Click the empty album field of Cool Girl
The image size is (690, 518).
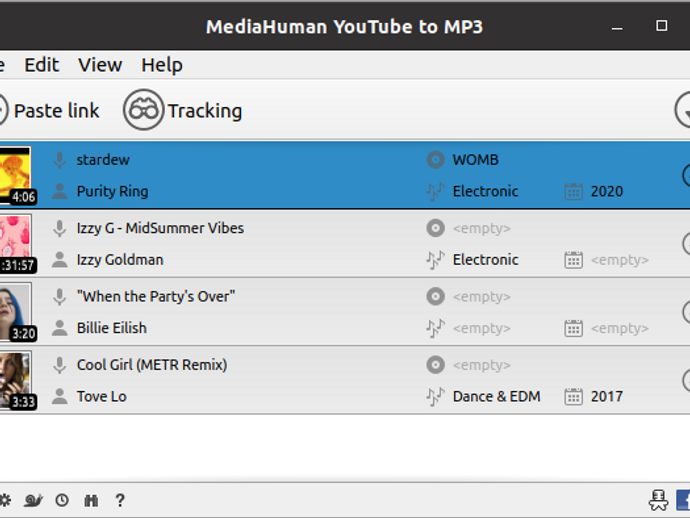pyautogui.click(x=481, y=365)
